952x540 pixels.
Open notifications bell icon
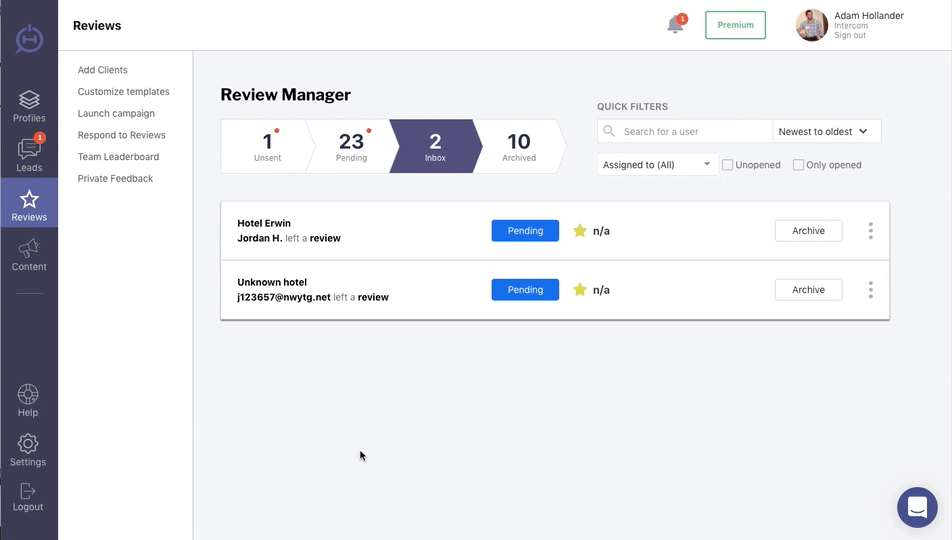point(675,25)
